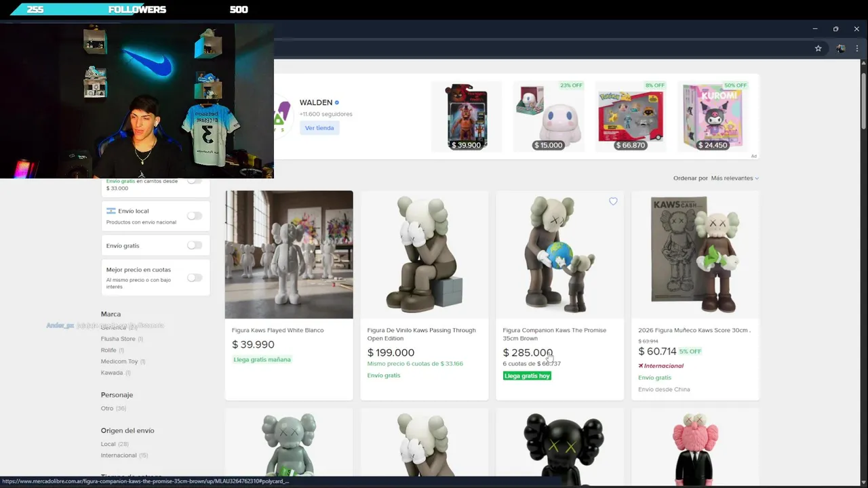The height and width of the screenshot is (488, 868).
Task: Click the streamer webcam overlay
Action: [137, 101]
